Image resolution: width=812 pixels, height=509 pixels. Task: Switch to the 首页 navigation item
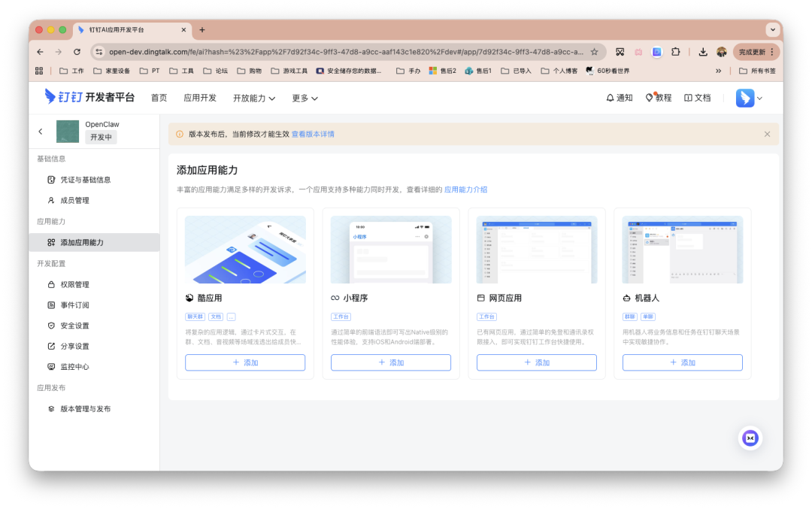(158, 98)
